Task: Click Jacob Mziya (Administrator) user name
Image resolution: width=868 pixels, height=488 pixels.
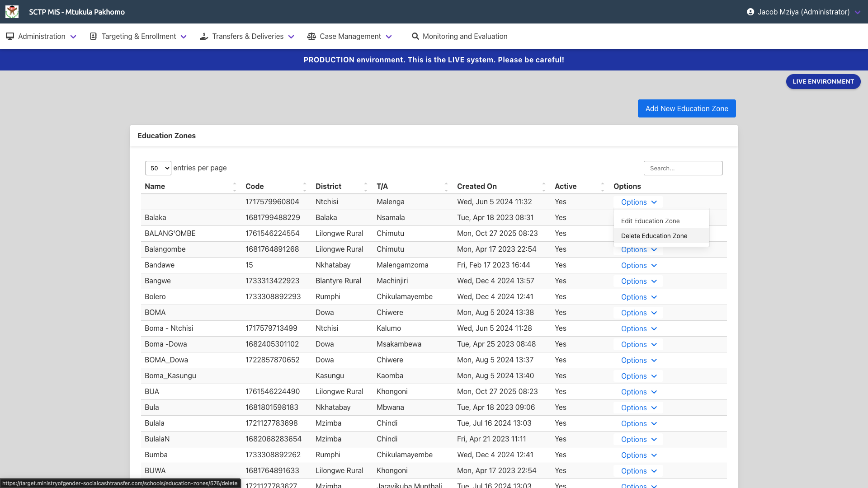Action: (804, 12)
